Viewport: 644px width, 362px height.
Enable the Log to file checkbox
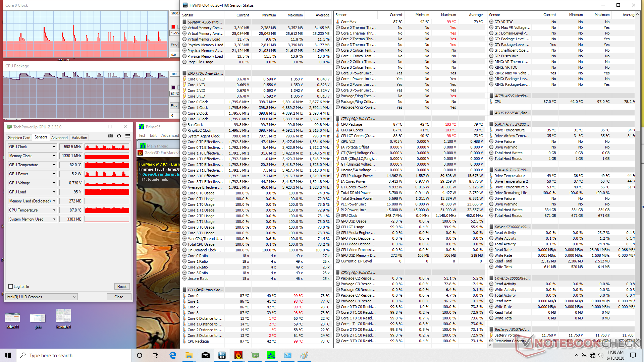[11, 287]
